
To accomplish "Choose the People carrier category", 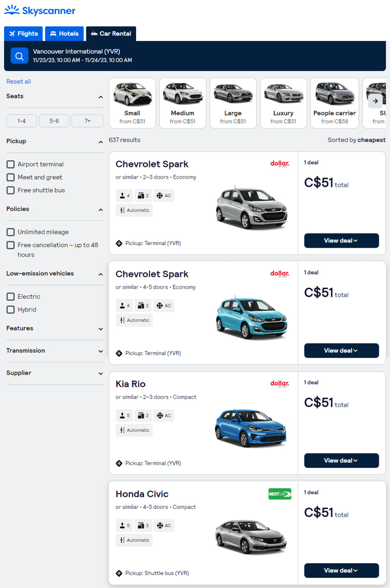I will point(335,103).
